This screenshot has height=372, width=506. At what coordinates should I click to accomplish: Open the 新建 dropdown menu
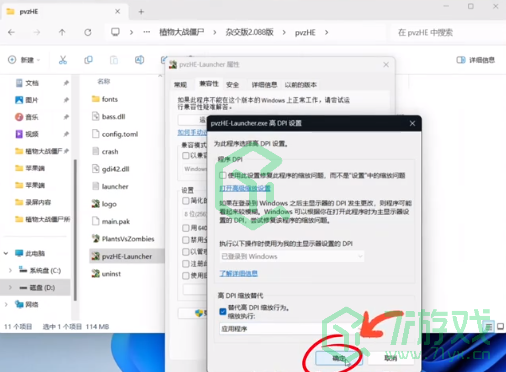24,60
